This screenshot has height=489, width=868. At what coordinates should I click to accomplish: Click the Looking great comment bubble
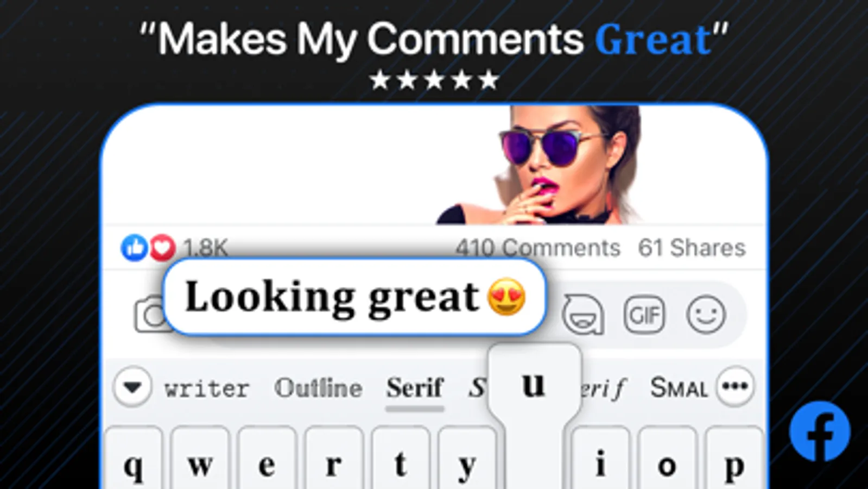tap(354, 297)
